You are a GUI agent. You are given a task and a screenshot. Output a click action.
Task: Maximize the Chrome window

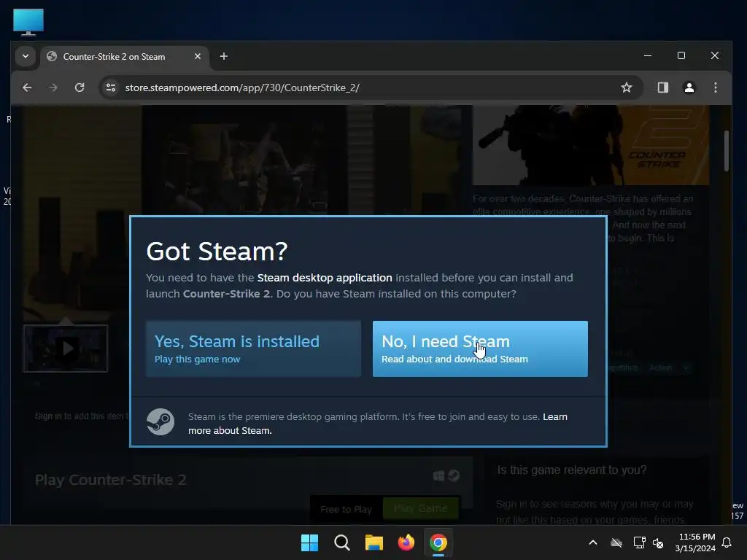(681, 55)
